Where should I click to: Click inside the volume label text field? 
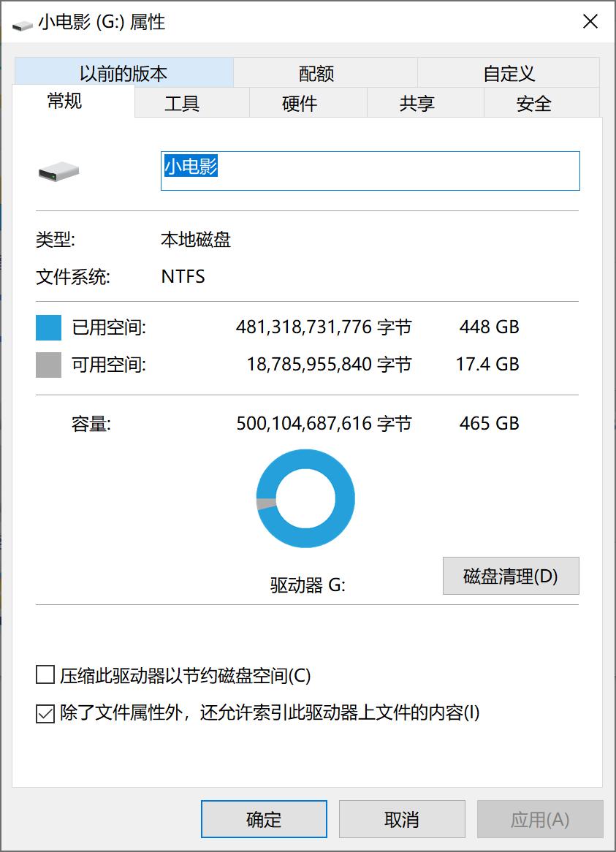[365, 170]
